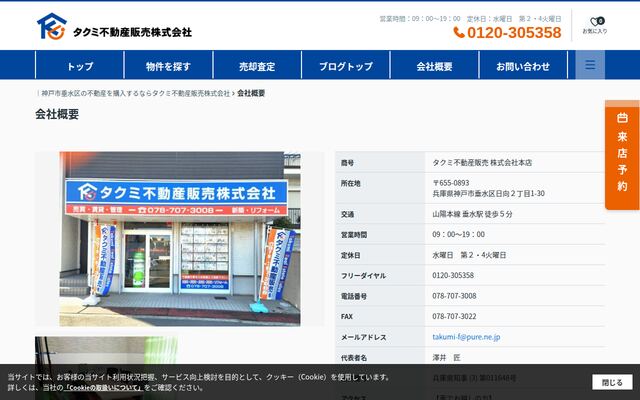Click the takumi-f@pure.ne.jp email link
Viewport: 640px width, 400px height.
click(x=466, y=337)
